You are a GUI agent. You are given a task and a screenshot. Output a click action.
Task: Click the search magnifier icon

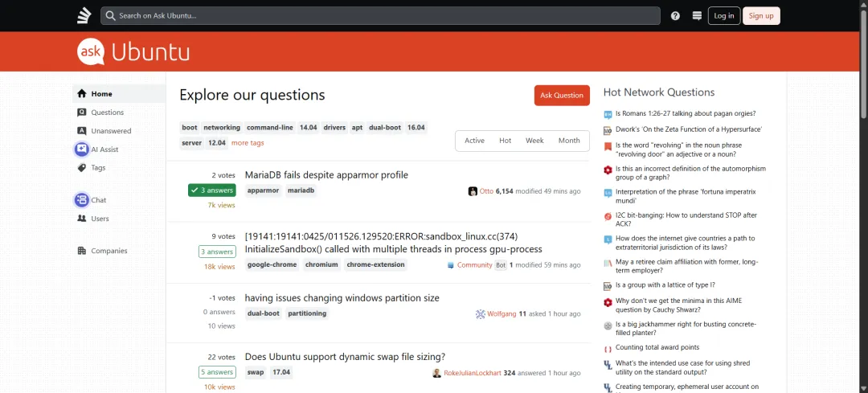(111, 16)
